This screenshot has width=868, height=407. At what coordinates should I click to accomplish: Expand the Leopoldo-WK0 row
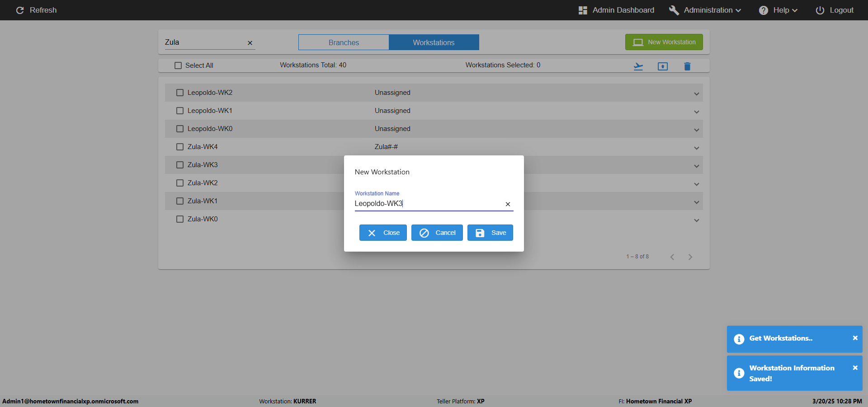pos(697,130)
